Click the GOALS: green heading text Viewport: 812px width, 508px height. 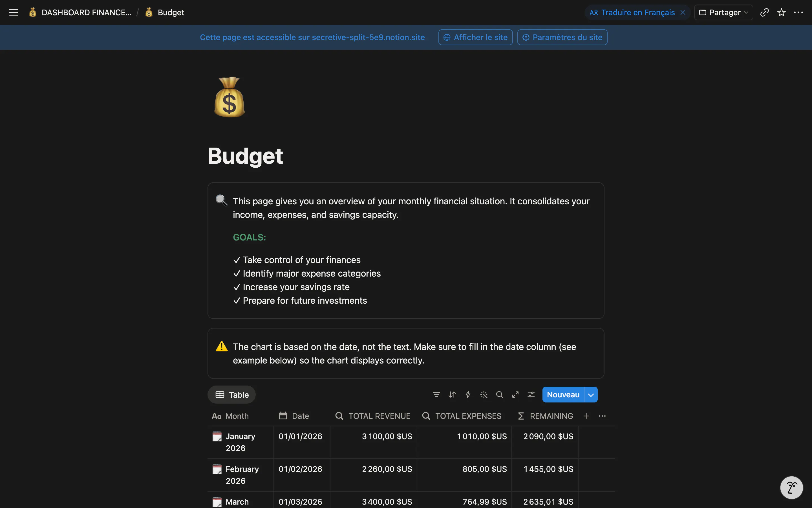tap(249, 237)
